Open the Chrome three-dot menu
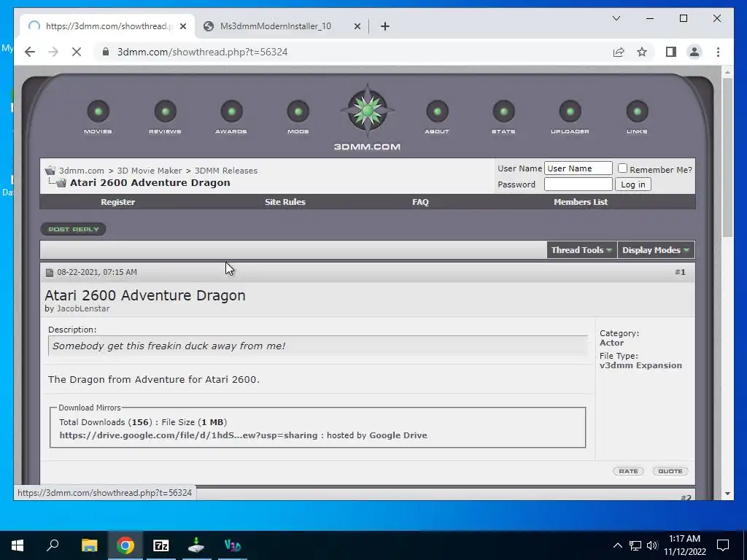747x560 pixels. tap(718, 52)
